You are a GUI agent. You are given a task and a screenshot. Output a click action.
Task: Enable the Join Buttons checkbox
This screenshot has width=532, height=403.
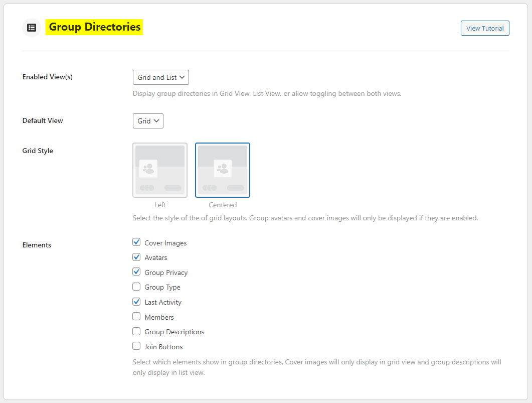(136, 346)
